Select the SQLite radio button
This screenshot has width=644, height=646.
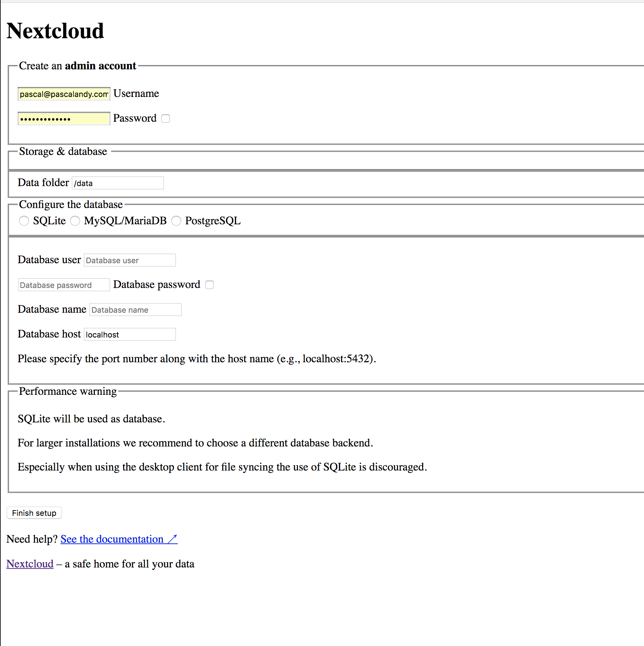pos(24,221)
